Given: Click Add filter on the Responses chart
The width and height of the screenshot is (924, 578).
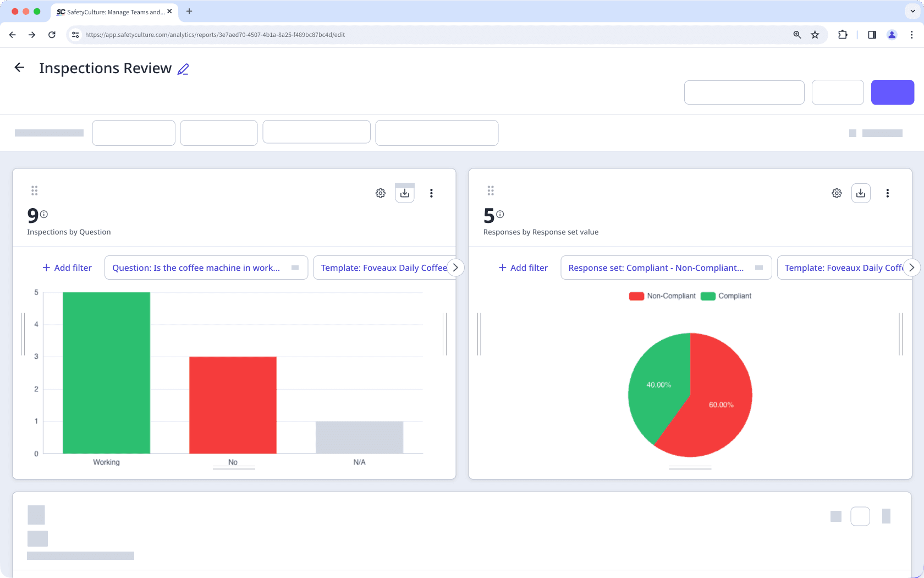Looking at the screenshot, I should pos(522,268).
